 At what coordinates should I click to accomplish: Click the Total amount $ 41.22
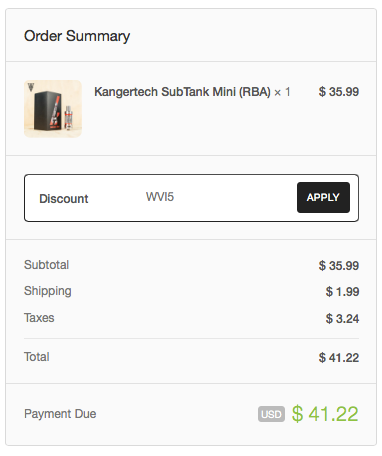pos(339,358)
